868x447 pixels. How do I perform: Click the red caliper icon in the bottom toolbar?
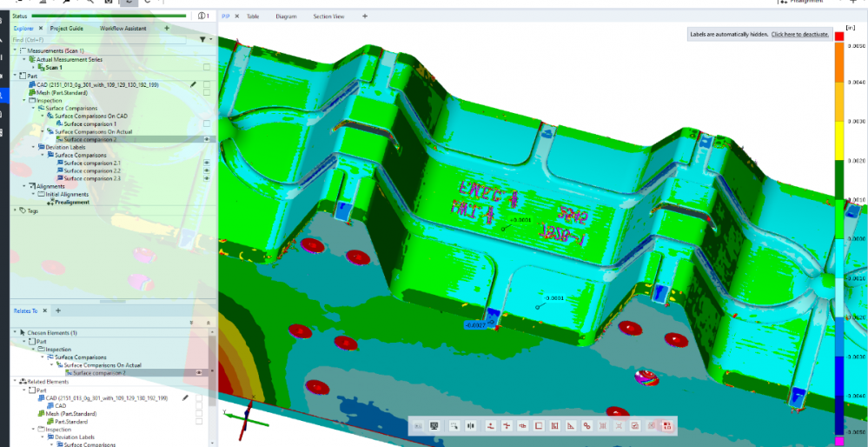[x=522, y=426]
